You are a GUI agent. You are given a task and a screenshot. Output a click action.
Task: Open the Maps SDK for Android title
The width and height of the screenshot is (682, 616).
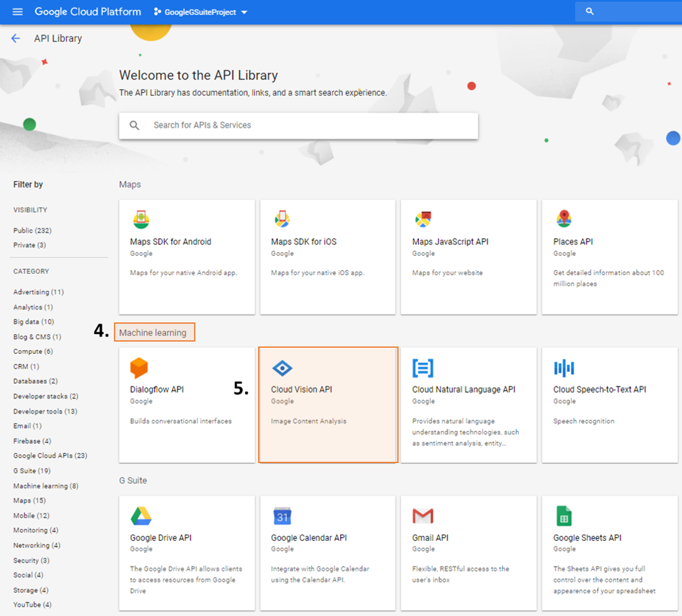(171, 242)
